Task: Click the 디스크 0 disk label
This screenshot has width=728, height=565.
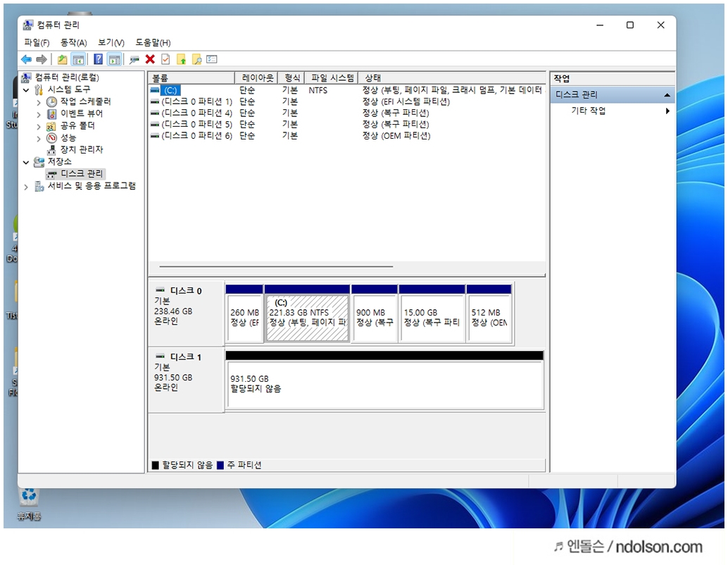Action: tap(186, 292)
